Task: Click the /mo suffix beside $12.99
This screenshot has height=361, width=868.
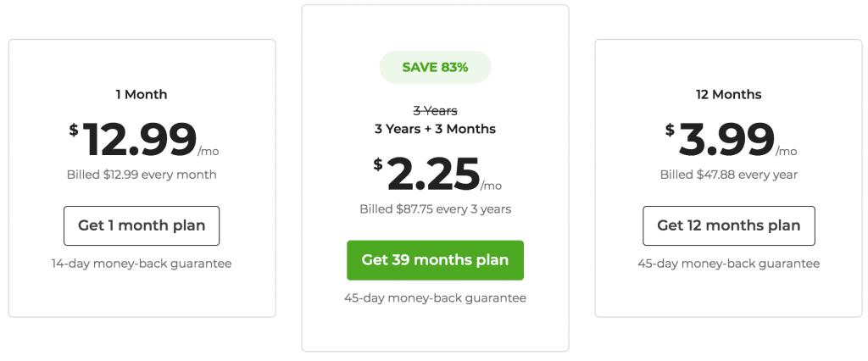Action: 209,152
